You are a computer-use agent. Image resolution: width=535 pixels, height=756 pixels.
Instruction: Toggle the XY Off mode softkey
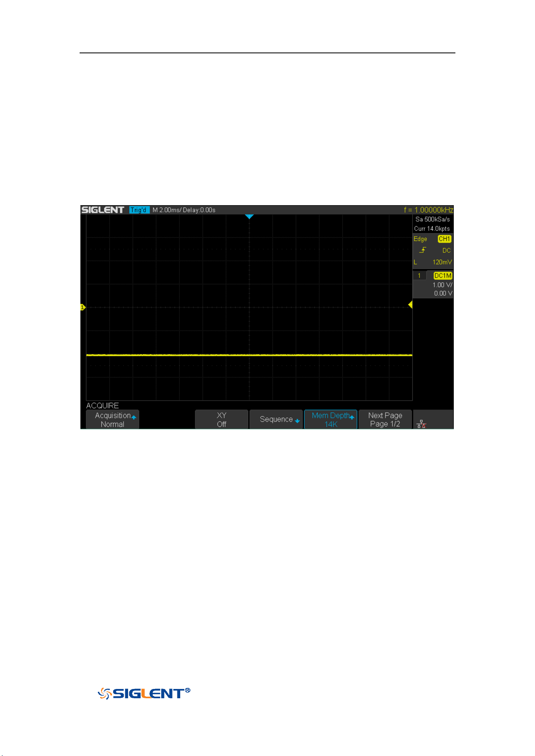(221, 420)
